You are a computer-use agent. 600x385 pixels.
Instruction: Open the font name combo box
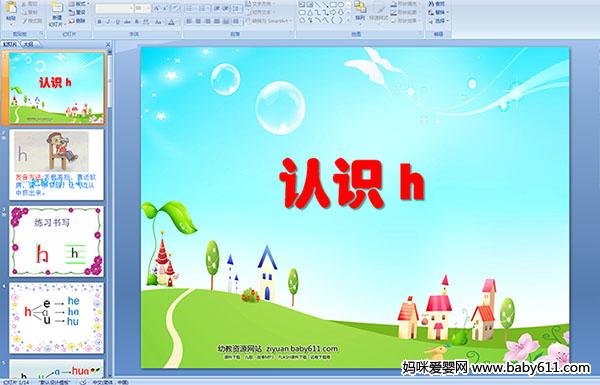click(x=114, y=8)
